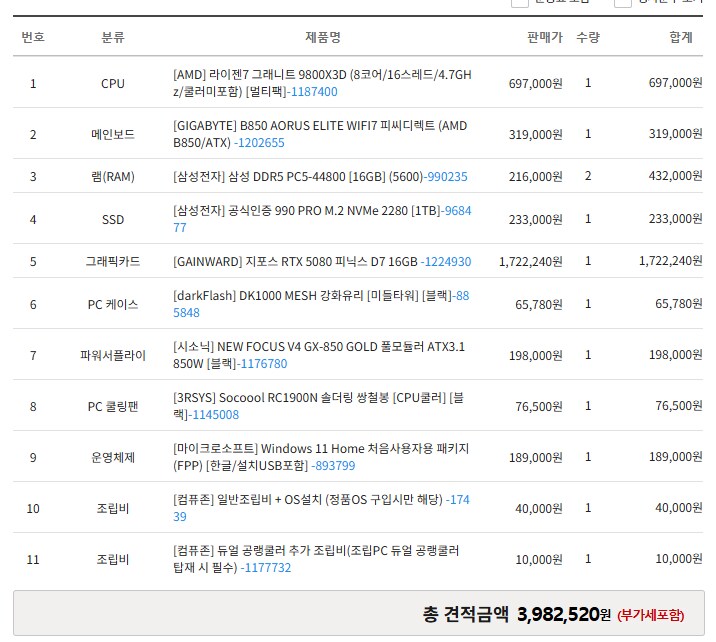Click the 합계 column header
The height and width of the screenshot is (642, 716).
click(681, 37)
